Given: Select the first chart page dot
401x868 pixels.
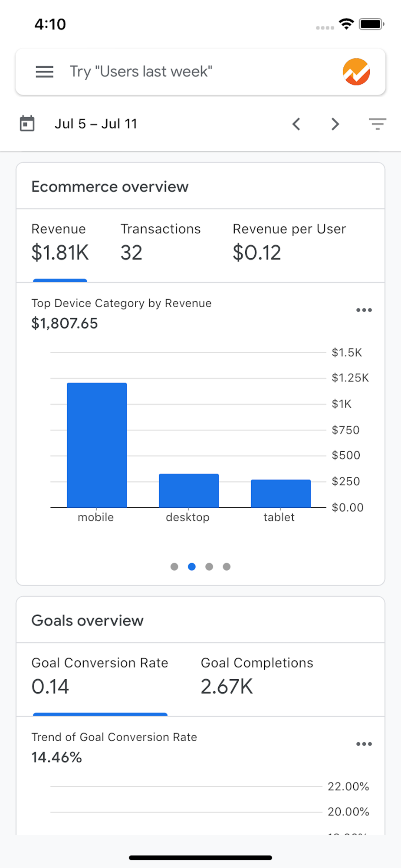Looking at the screenshot, I should (174, 566).
